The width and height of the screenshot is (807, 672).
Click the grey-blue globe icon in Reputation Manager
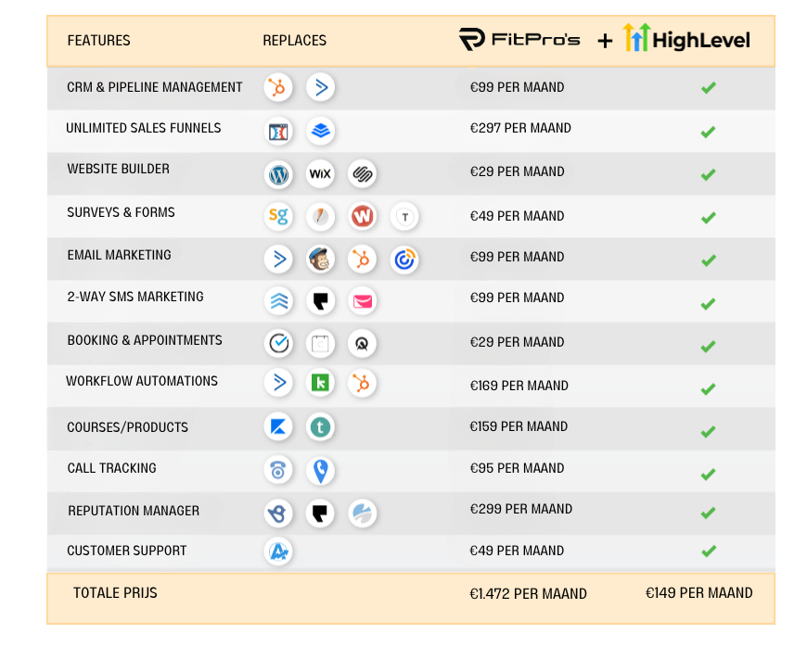pyautogui.click(x=362, y=514)
